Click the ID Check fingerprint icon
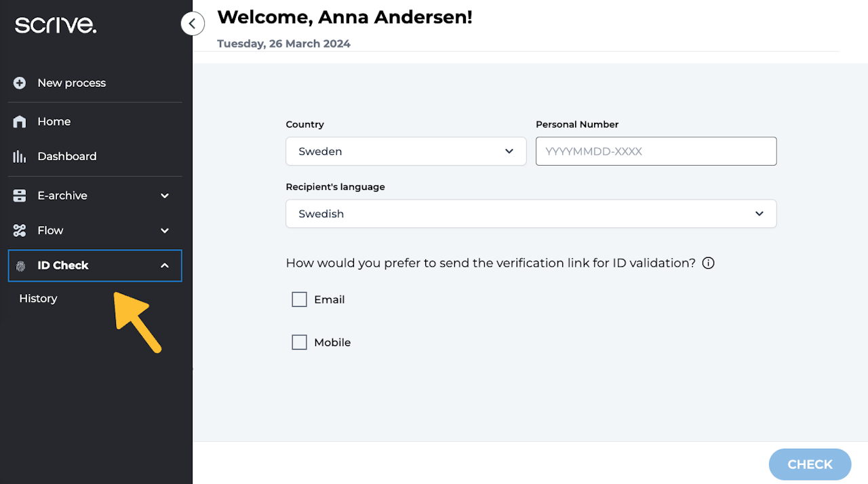 point(20,266)
